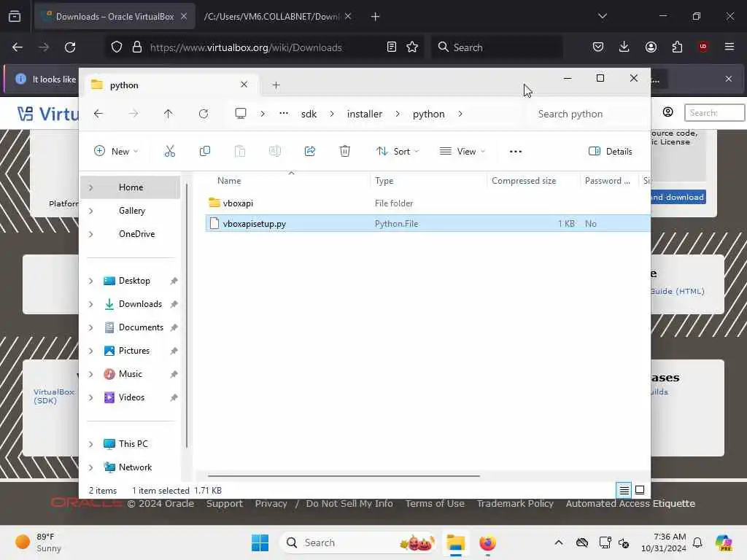
Task: Click installer in the breadcrumb path
Action: click(365, 114)
